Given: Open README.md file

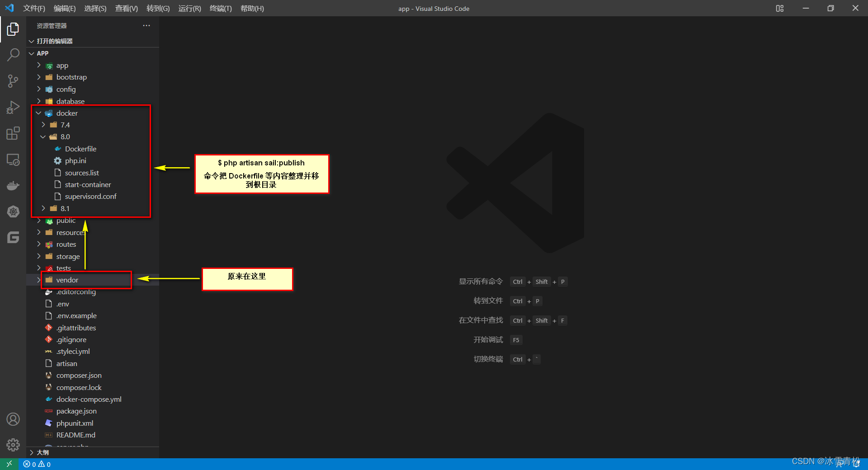Looking at the screenshot, I should point(75,435).
